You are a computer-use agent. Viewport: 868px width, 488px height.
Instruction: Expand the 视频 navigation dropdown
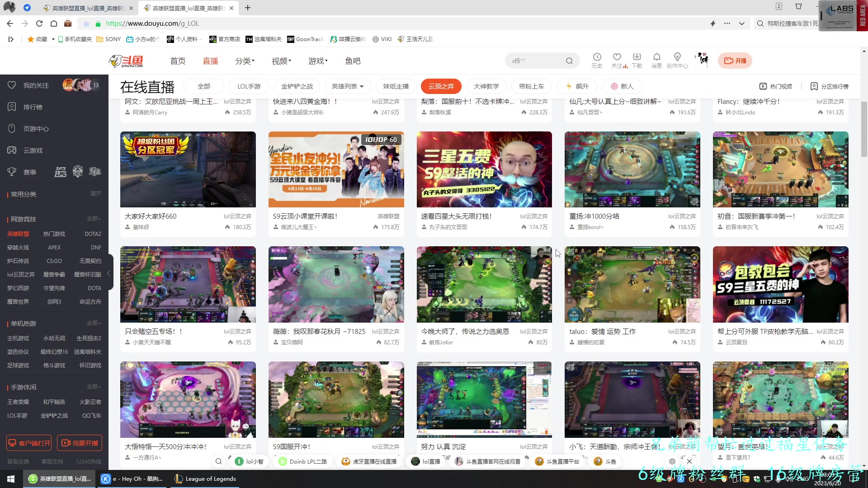(x=281, y=61)
